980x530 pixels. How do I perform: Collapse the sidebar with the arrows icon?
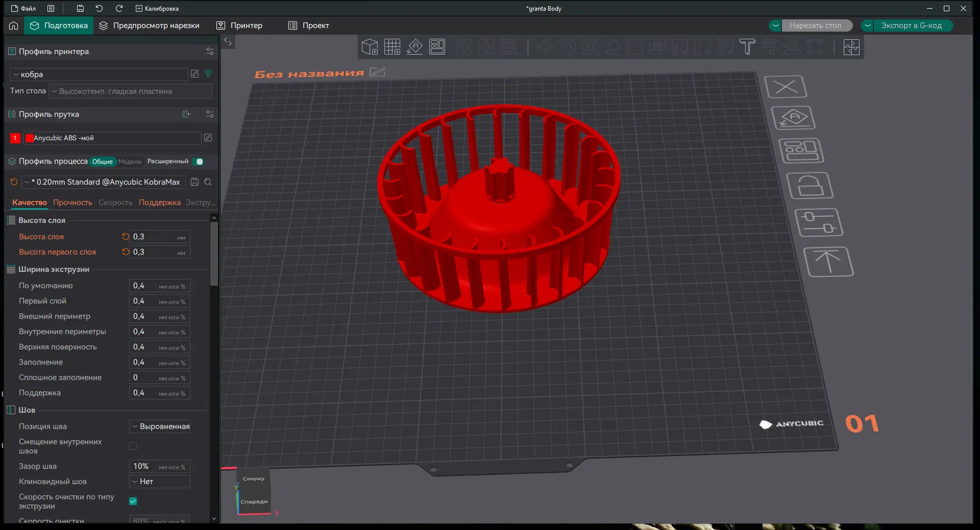tap(228, 42)
